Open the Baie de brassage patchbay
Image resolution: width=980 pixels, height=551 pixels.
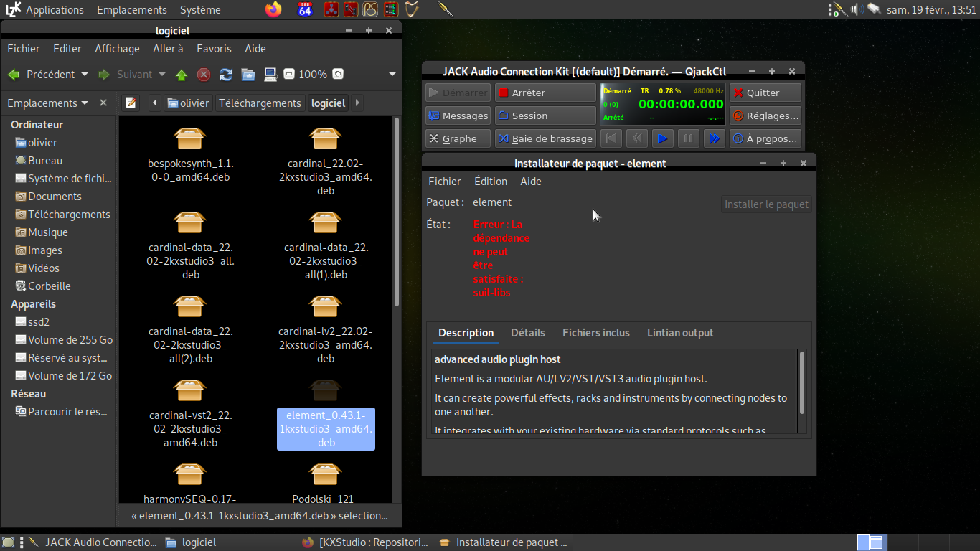545,138
